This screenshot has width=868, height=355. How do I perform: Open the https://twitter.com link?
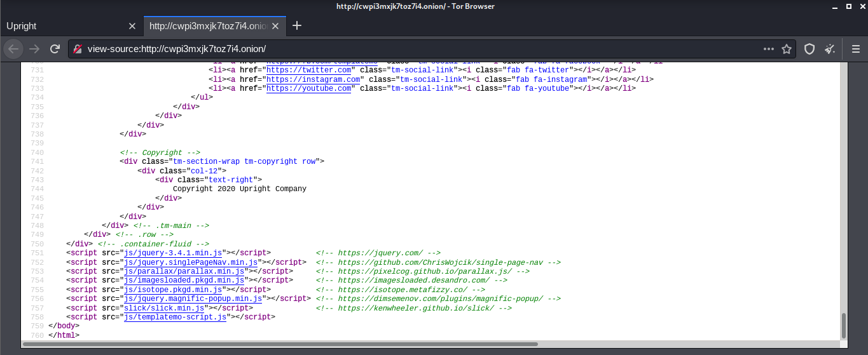(309, 70)
